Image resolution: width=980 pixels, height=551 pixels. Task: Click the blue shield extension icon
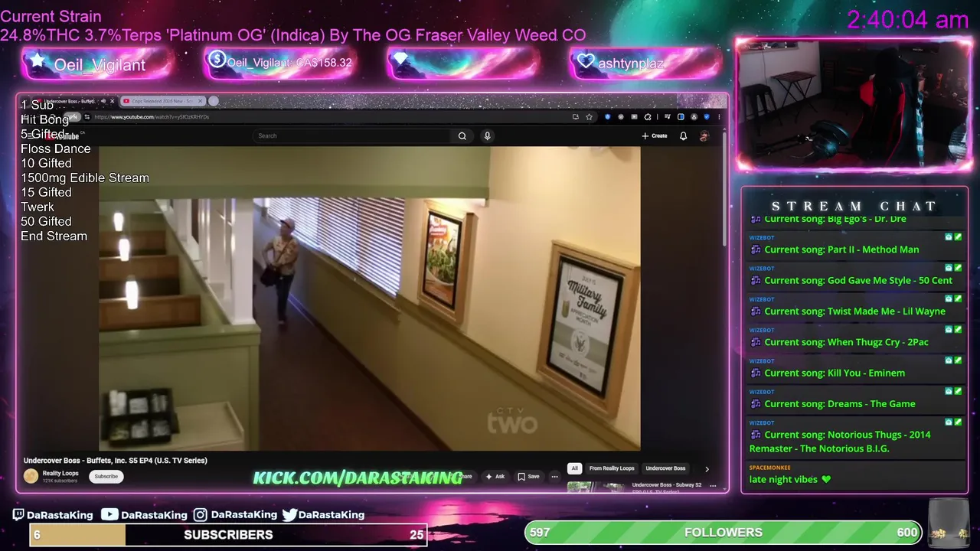pyautogui.click(x=707, y=117)
